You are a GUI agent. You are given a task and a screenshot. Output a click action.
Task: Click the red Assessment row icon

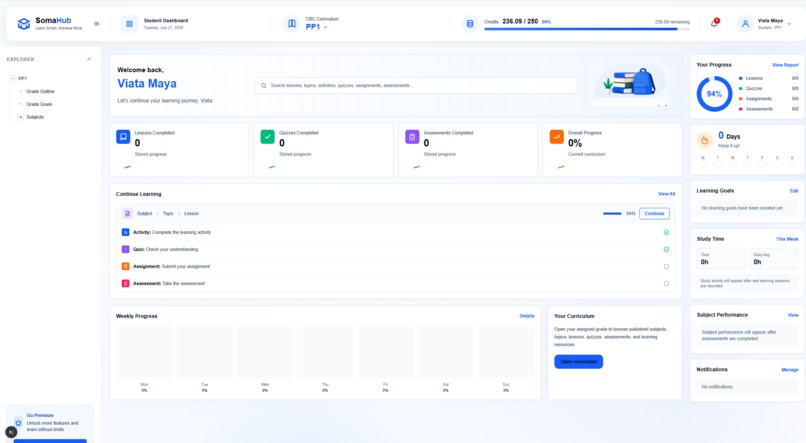pos(125,283)
